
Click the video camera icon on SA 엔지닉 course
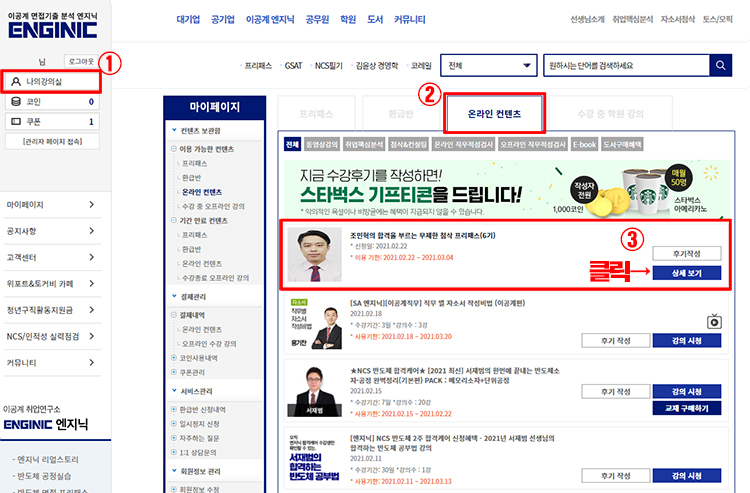tap(713, 321)
